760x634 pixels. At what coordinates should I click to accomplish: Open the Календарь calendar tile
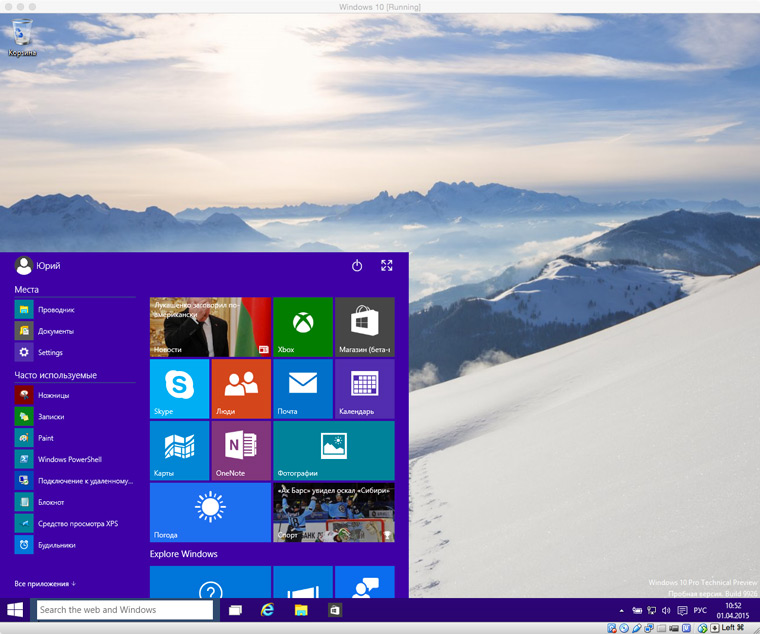click(x=364, y=389)
